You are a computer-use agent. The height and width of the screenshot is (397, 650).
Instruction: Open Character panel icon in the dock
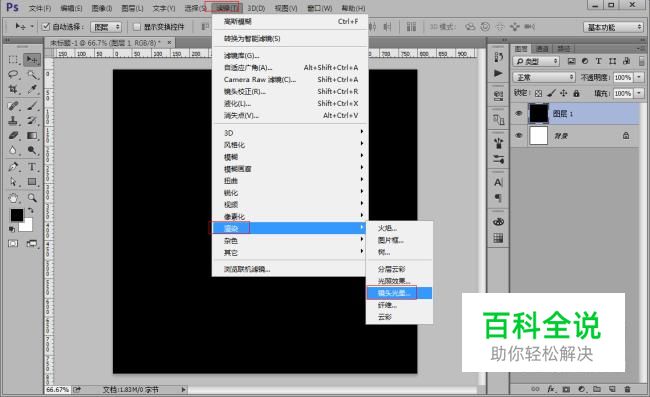tap(498, 182)
